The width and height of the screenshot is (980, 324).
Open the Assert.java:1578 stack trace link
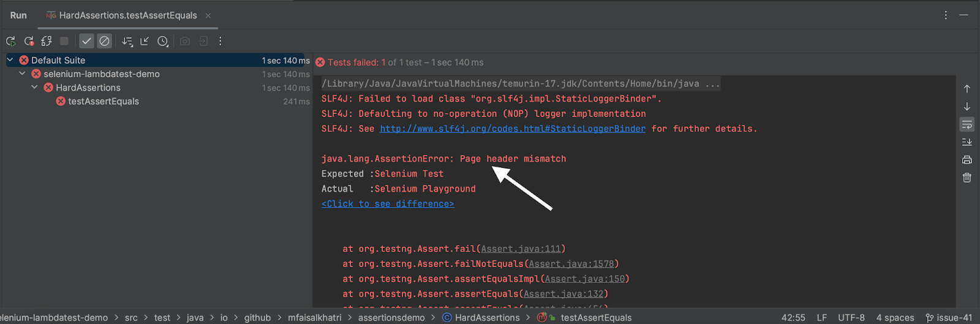[571, 264]
